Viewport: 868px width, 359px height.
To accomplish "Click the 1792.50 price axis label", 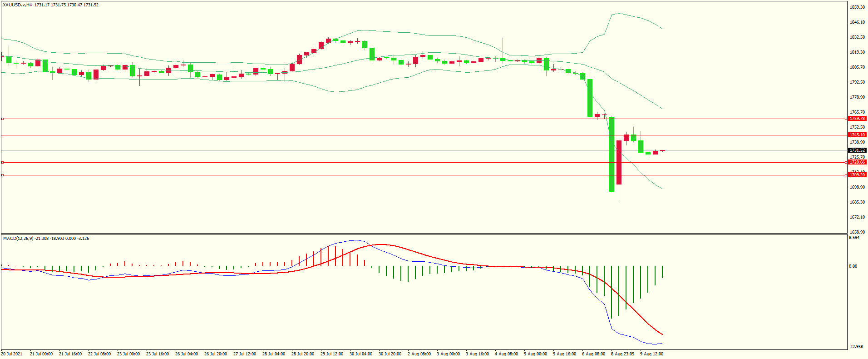I will [x=857, y=82].
